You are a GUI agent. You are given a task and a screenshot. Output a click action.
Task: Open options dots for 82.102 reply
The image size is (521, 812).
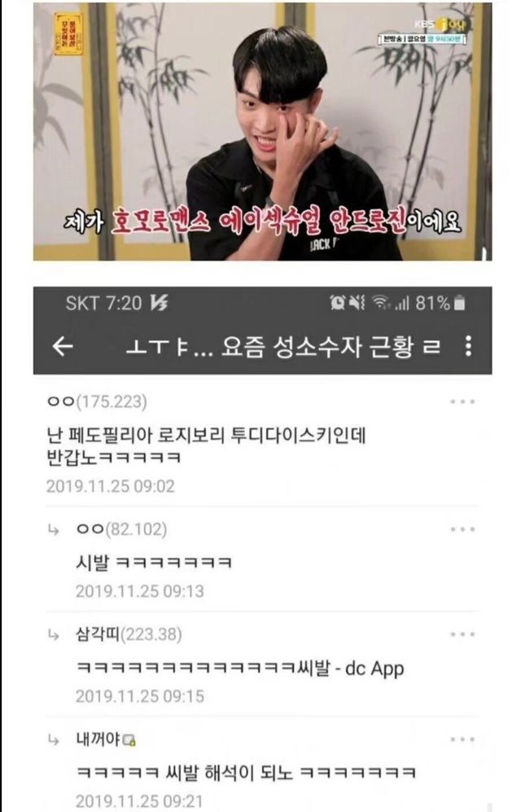coord(462,529)
